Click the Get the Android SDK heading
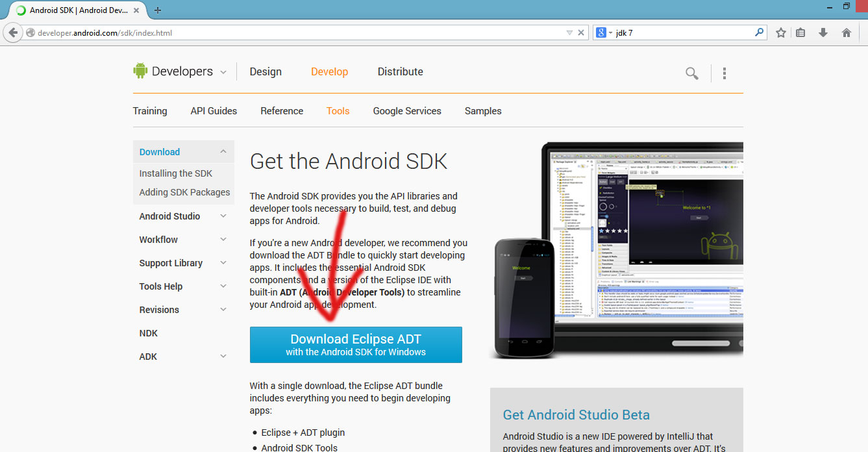Image resolution: width=868 pixels, height=452 pixels. pyautogui.click(x=349, y=161)
